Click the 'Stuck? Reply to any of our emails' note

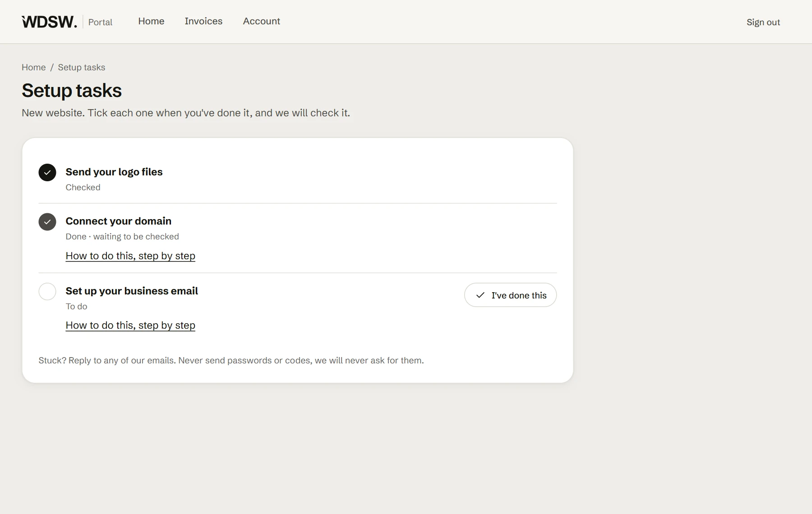tap(231, 360)
